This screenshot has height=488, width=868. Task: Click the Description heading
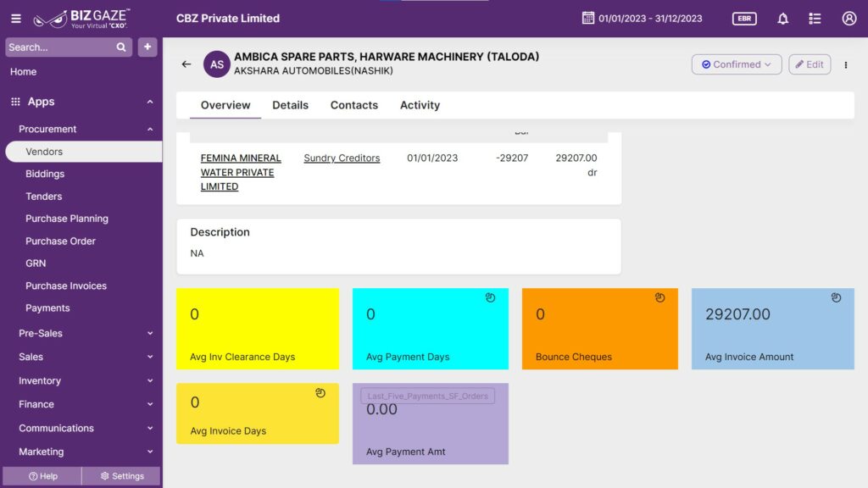[x=220, y=232]
